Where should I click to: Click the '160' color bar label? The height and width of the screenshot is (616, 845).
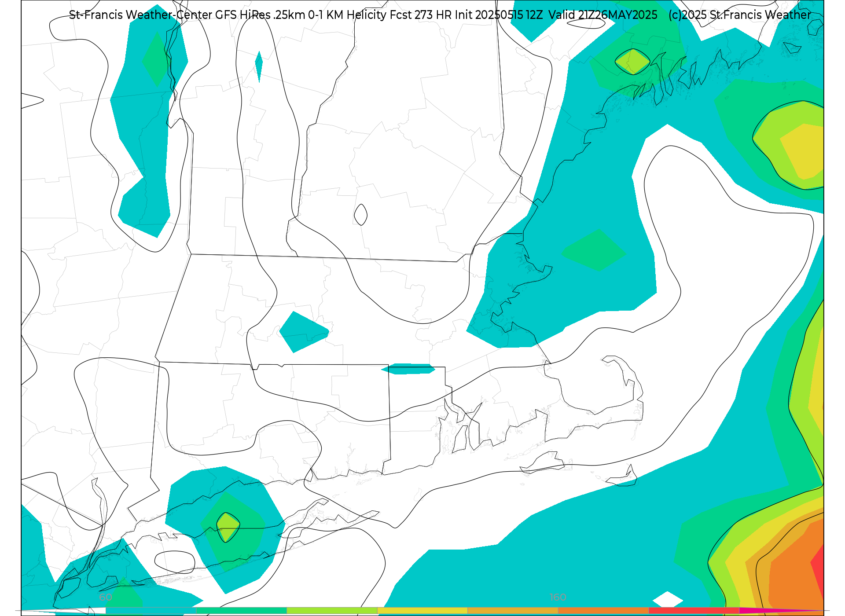tap(558, 598)
